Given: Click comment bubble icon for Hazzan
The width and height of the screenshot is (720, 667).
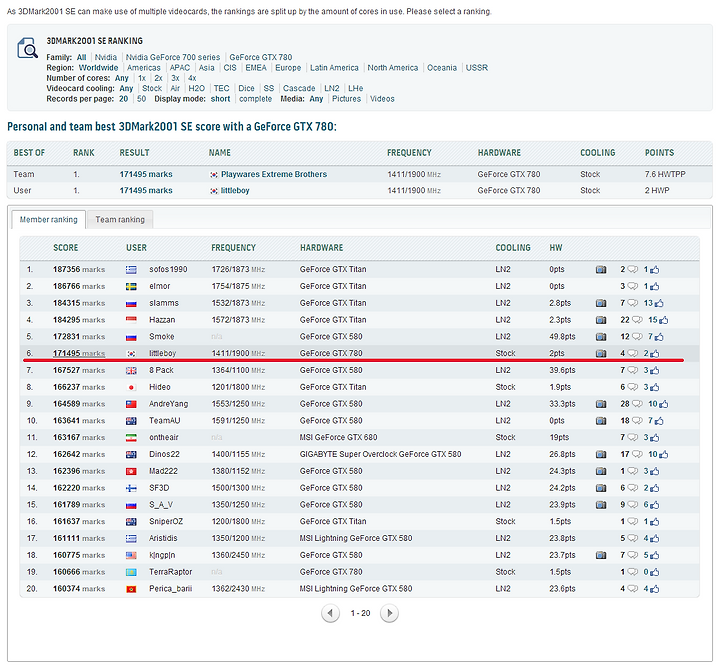Looking at the screenshot, I should coord(637,320).
